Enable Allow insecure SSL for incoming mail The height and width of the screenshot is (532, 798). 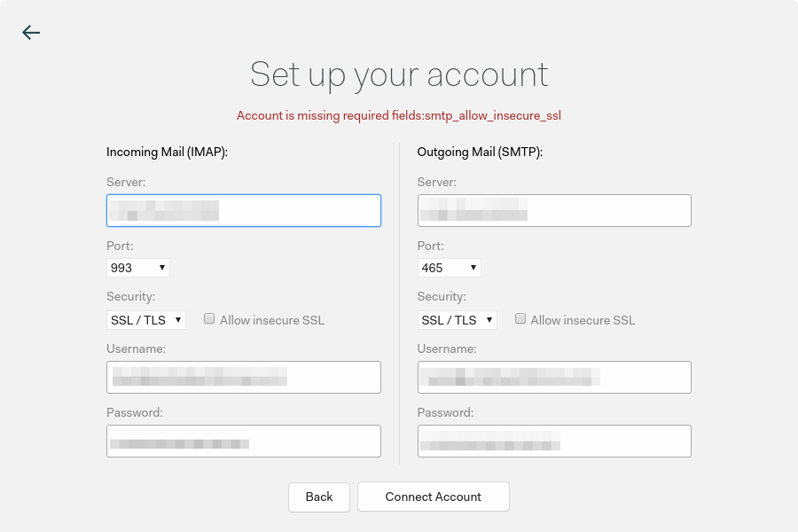(209, 318)
